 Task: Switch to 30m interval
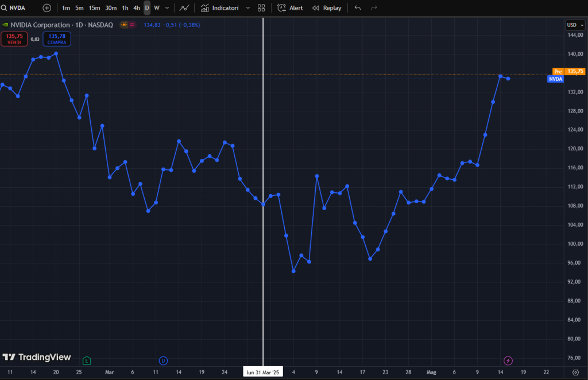click(x=111, y=8)
